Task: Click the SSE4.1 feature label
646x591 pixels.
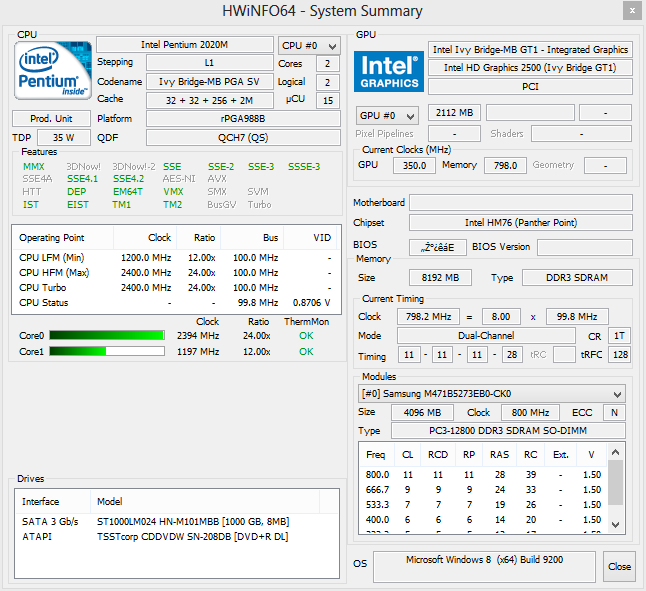Action: tap(82, 179)
